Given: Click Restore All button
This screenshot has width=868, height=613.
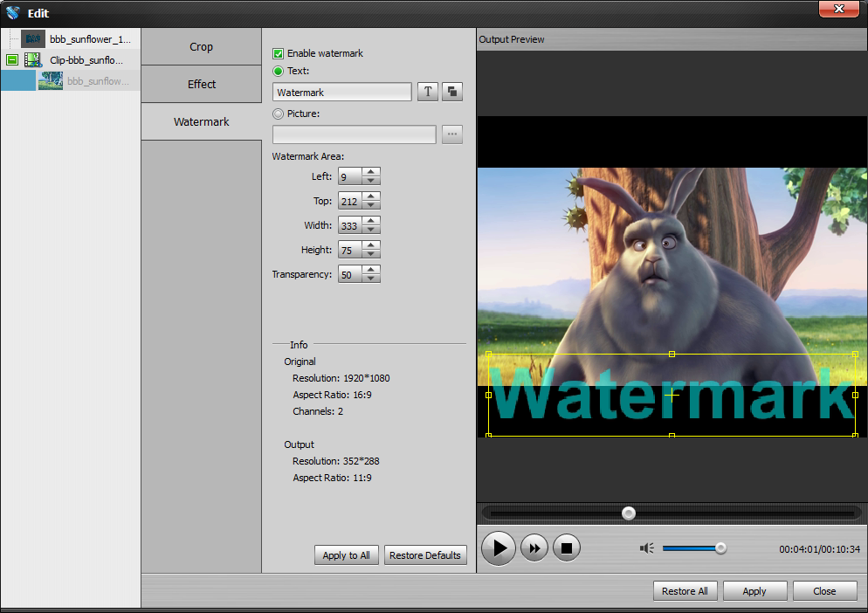Looking at the screenshot, I should point(685,591).
